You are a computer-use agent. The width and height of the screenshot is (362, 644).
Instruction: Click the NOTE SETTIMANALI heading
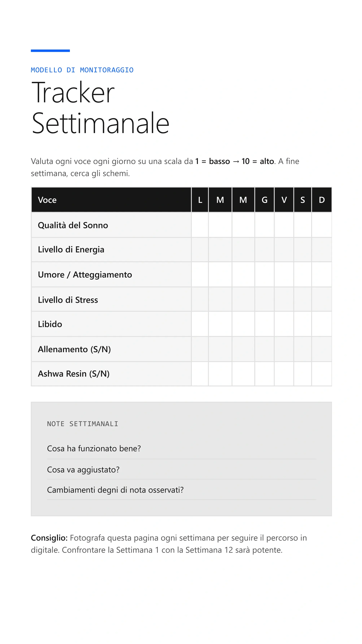pos(83,424)
